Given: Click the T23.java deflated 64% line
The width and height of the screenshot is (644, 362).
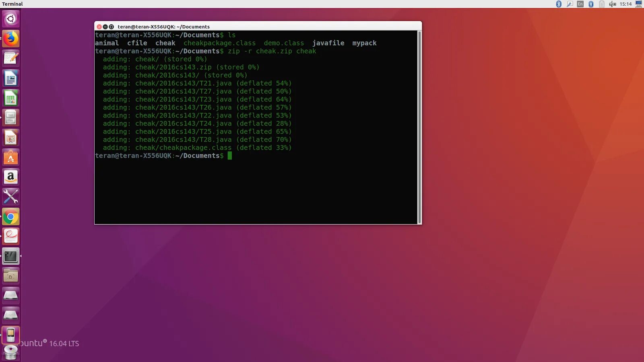Looking at the screenshot, I should click(x=197, y=99).
